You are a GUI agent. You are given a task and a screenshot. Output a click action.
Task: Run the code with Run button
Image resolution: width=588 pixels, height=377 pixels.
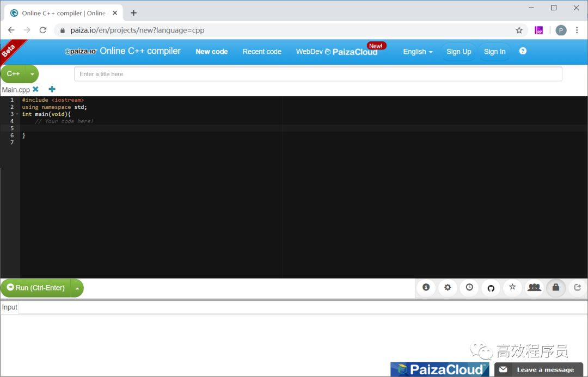tap(35, 288)
